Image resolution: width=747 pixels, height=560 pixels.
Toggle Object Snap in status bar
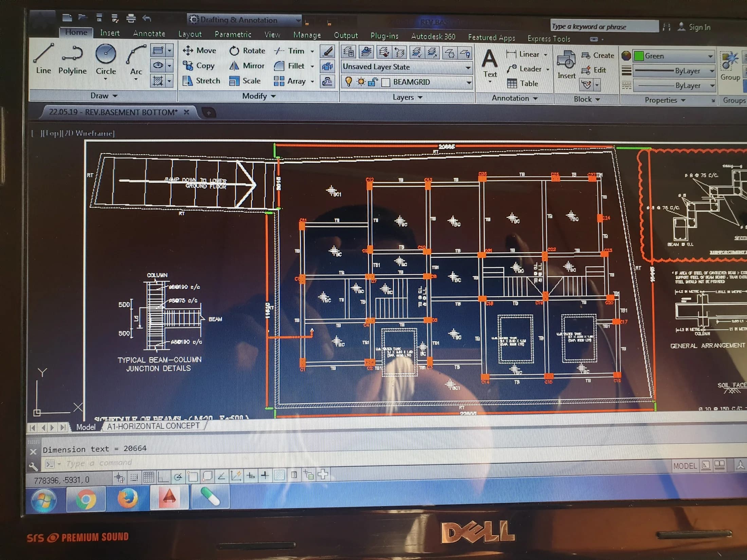[193, 477]
